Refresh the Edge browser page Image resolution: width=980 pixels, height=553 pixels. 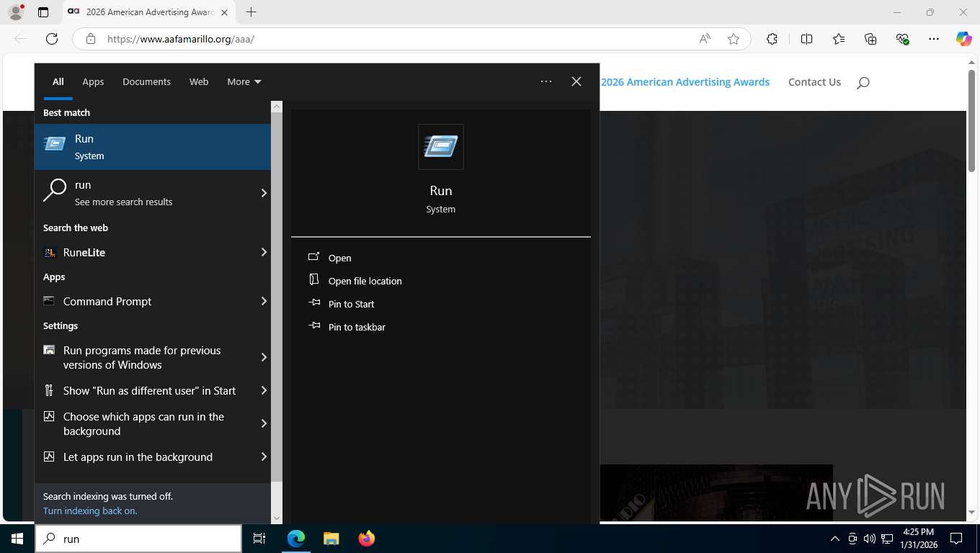pyautogui.click(x=52, y=39)
